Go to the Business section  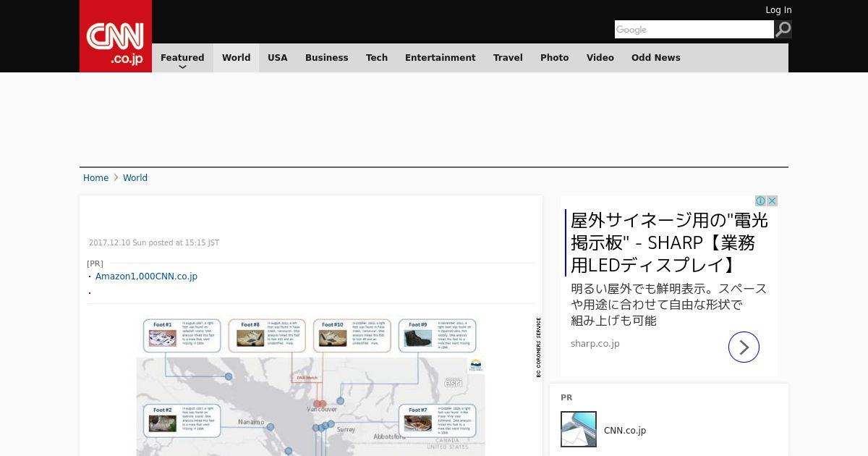coord(326,58)
